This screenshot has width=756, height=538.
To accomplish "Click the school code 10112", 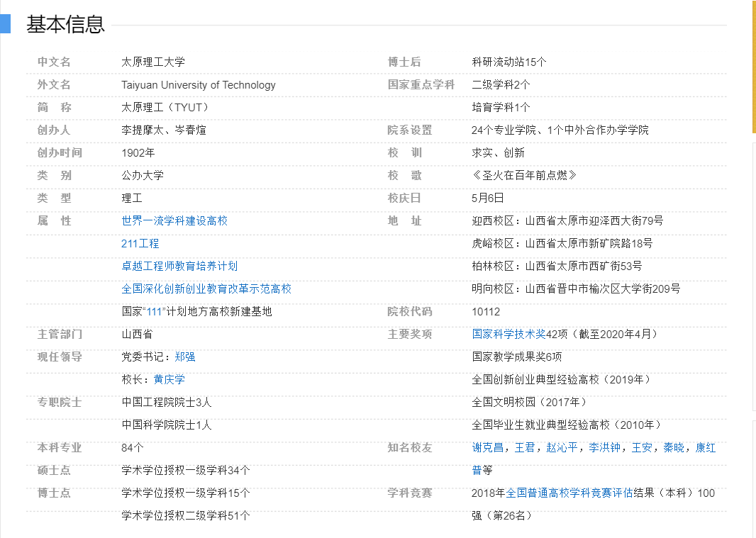I will tap(486, 312).
